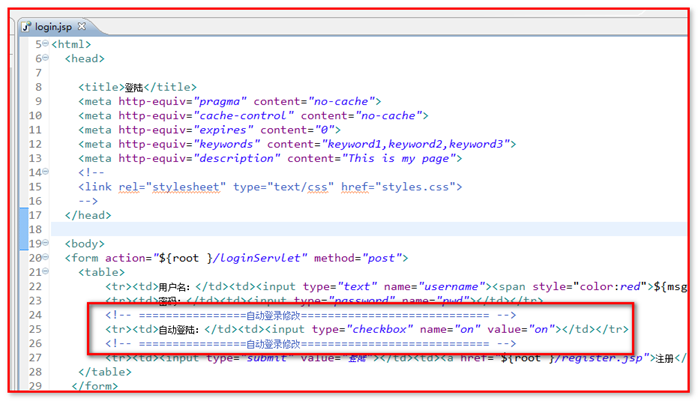Click the "This is my page" content value
Viewport: 698px width, 401px height.
coord(399,158)
